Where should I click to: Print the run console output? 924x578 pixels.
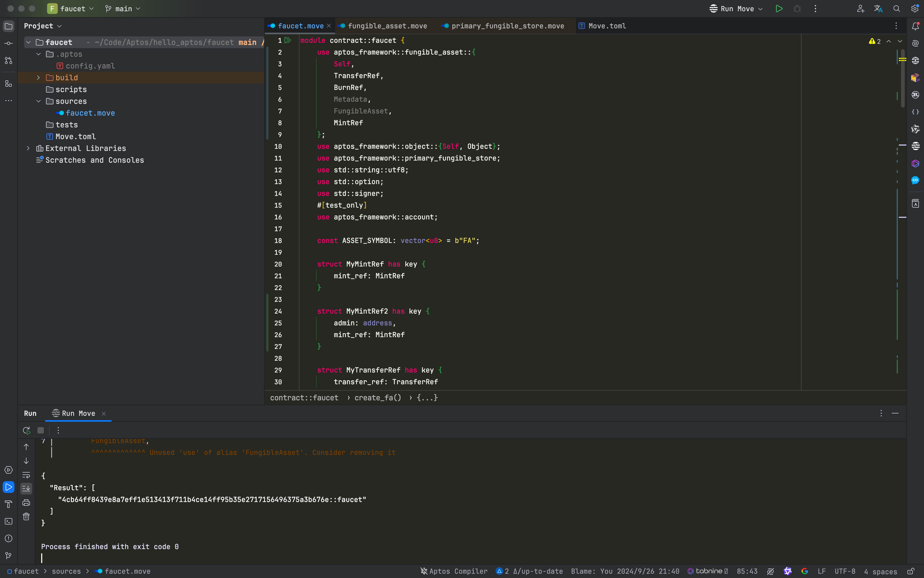click(x=26, y=502)
